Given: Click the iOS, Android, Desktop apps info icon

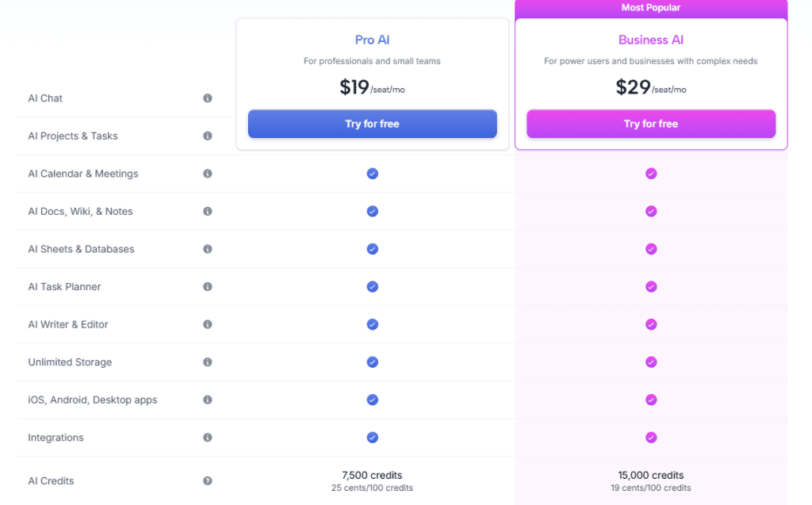Looking at the screenshot, I should (207, 400).
